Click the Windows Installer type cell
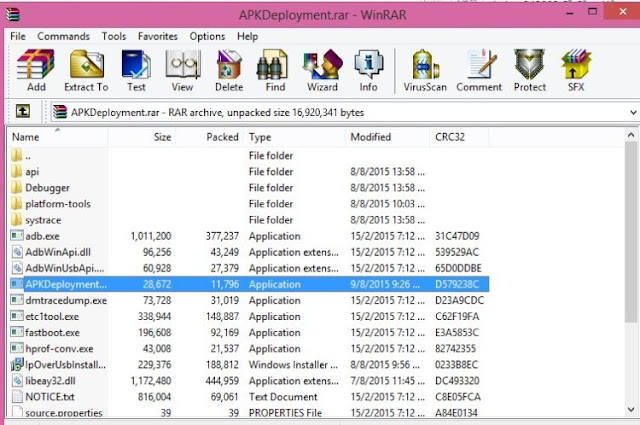 click(293, 365)
